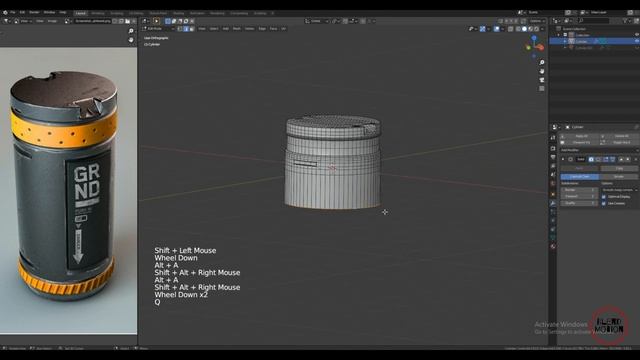Open the Render menu
Viewport: 640px width, 360px height.
coord(34,13)
